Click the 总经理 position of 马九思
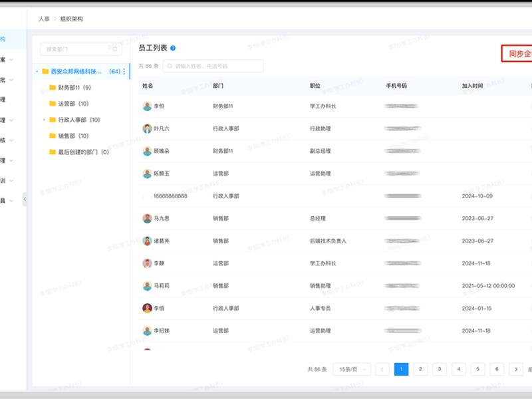This screenshot has height=399, width=532. [318, 218]
